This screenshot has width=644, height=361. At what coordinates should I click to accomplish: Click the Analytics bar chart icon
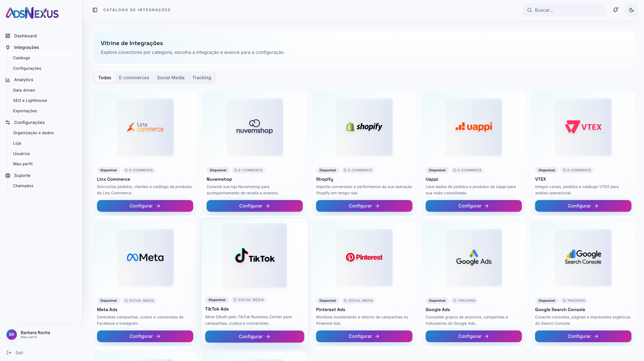click(x=8, y=80)
